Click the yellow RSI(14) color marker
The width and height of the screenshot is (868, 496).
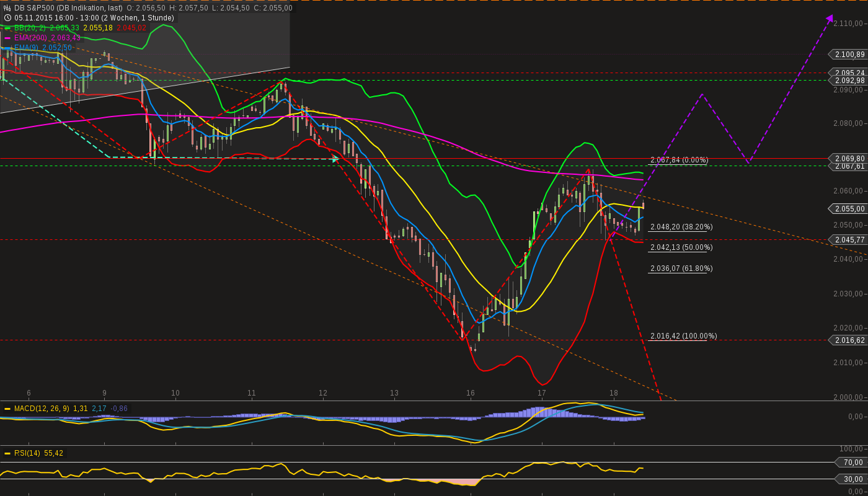8,453
